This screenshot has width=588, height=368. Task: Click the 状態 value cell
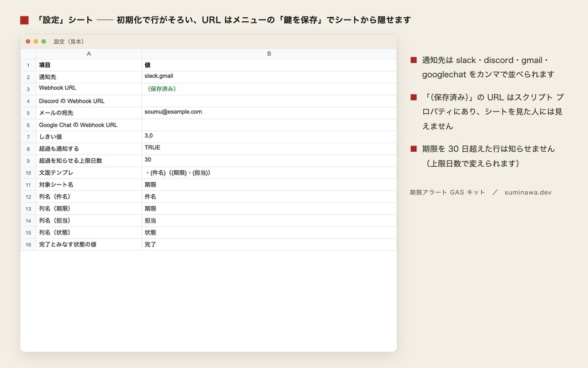269,232
